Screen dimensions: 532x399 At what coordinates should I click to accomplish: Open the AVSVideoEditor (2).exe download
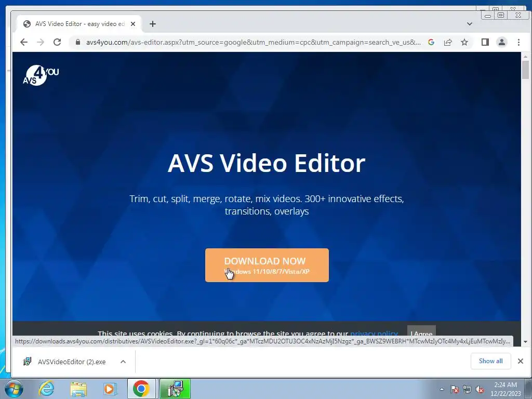pos(72,362)
